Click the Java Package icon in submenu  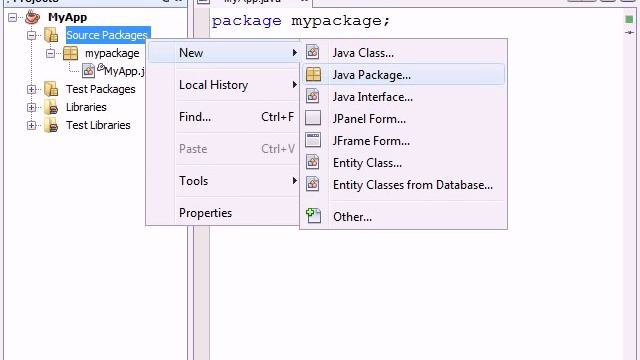click(x=313, y=74)
